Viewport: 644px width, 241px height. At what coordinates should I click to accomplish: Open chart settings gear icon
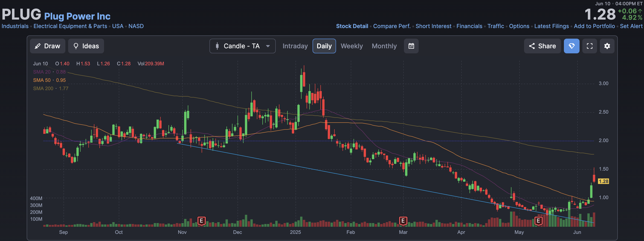(607, 46)
